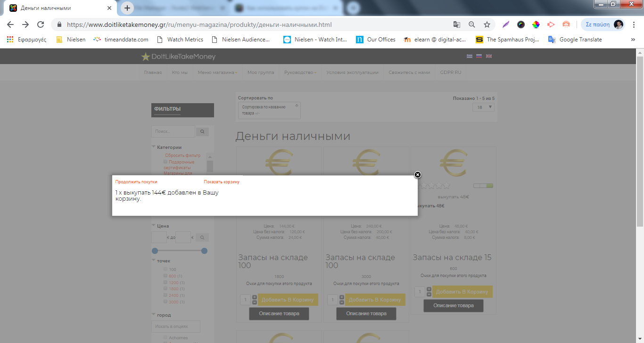The image size is (644, 343).
Task: Click the right handle of price slider
Action: (x=204, y=251)
